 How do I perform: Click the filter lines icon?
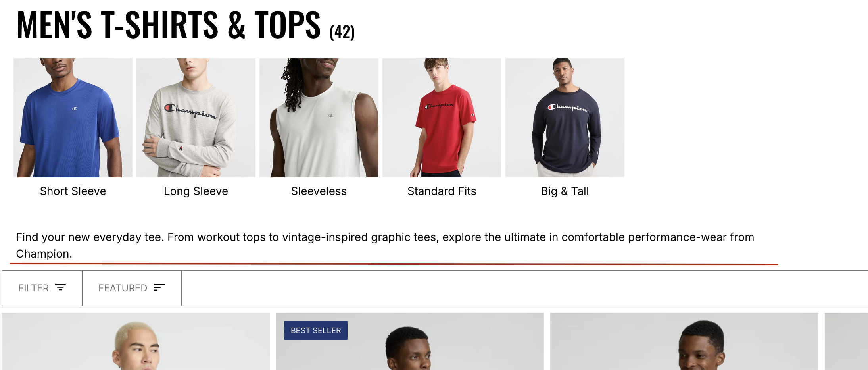coord(60,287)
